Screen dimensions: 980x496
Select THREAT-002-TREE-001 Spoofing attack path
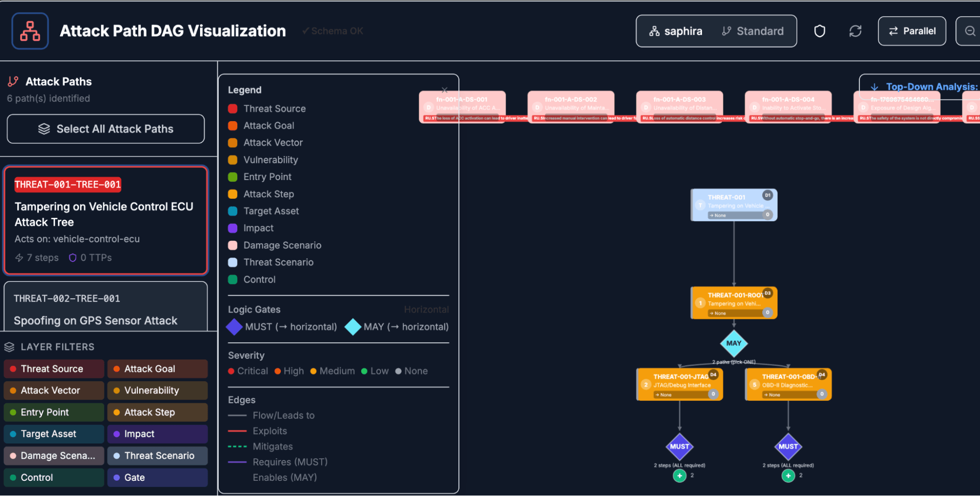[x=105, y=309]
